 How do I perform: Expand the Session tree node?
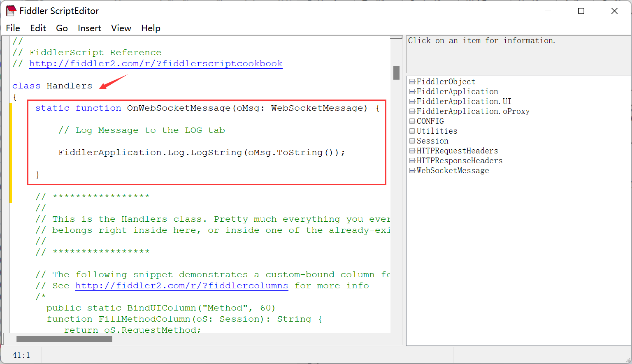click(x=412, y=141)
